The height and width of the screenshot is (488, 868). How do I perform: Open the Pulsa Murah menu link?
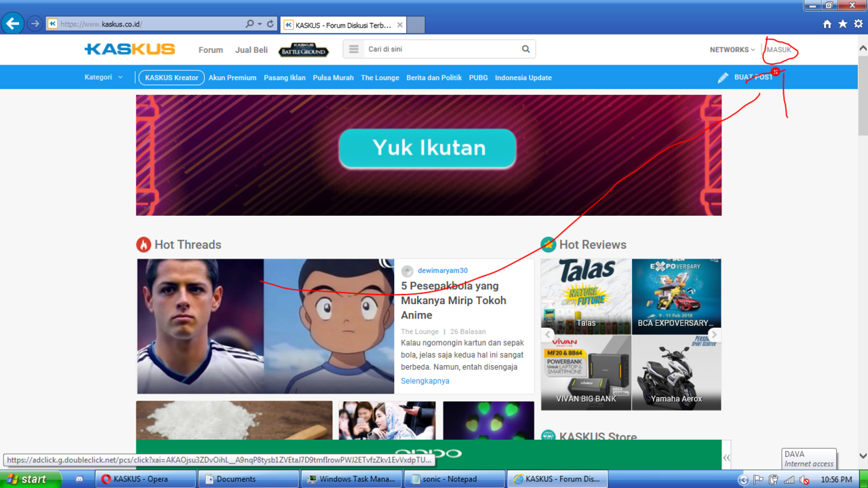pyautogui.click(x=333, y=77)
